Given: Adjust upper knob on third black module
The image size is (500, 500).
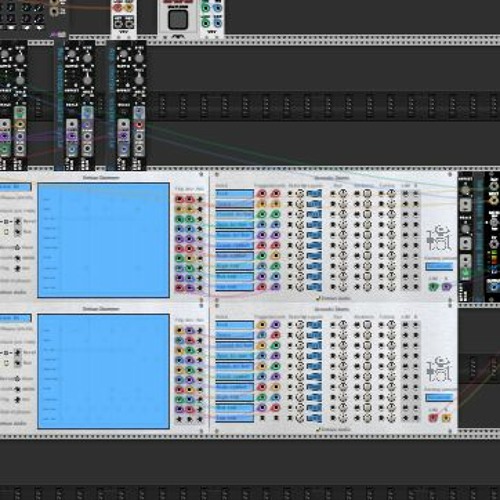Looking at the screenshot, I should pyautogui.click(x=139, y=58).
